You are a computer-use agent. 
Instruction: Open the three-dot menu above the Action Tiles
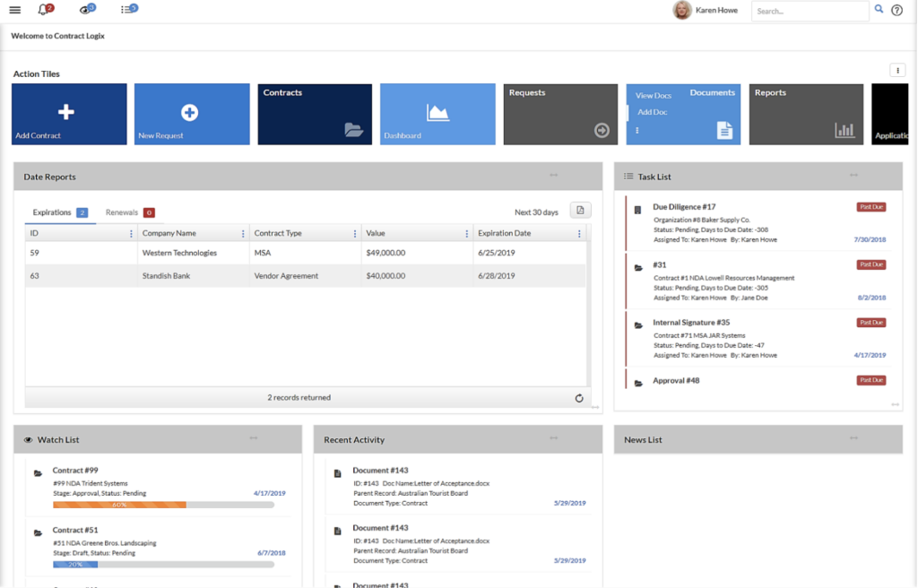[897, 69]
